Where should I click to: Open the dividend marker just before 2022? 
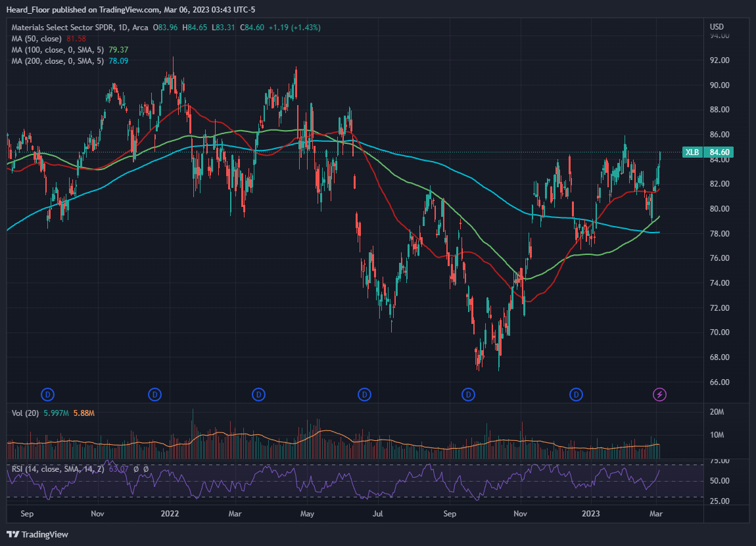point(154,395)
